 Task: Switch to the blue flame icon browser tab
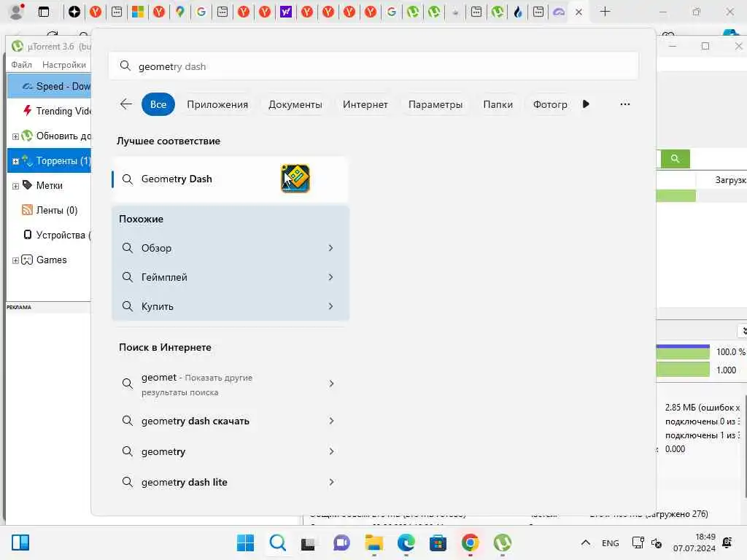tap(518, 12)
